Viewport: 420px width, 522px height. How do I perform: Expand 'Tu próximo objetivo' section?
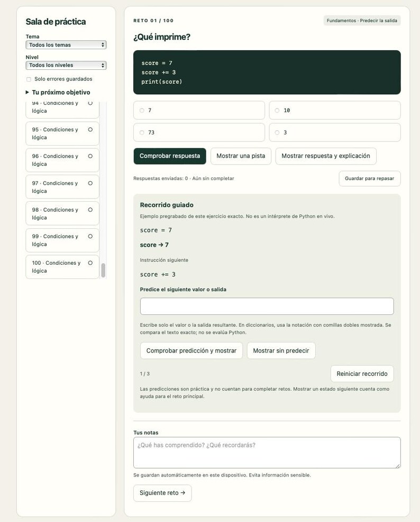[x=58, y=92]
